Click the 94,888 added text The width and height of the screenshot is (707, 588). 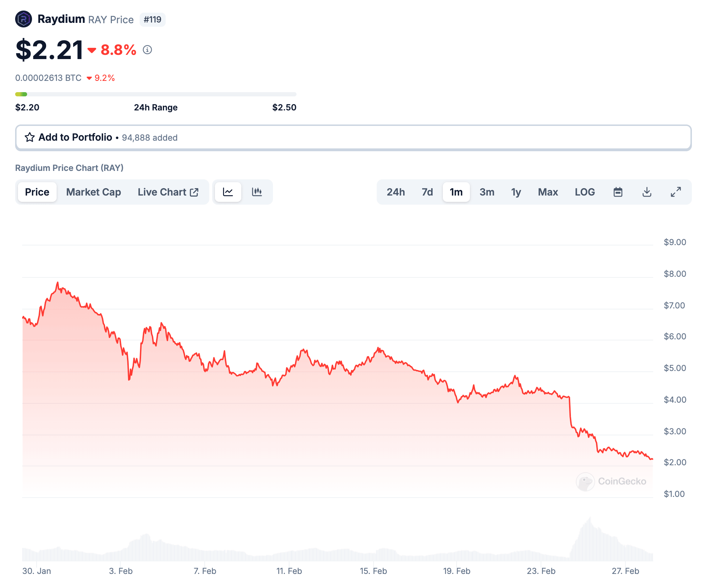[x=149, y=138]
